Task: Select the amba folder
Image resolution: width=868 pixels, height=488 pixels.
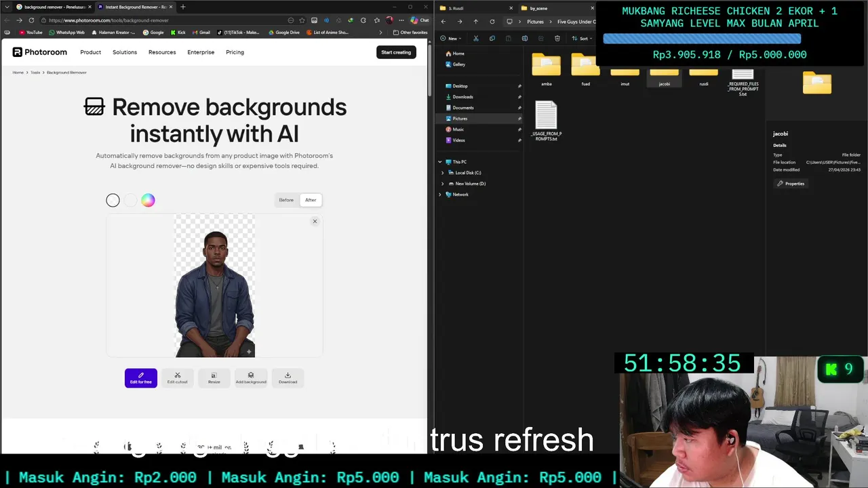Action: click(x=546, y=70)
